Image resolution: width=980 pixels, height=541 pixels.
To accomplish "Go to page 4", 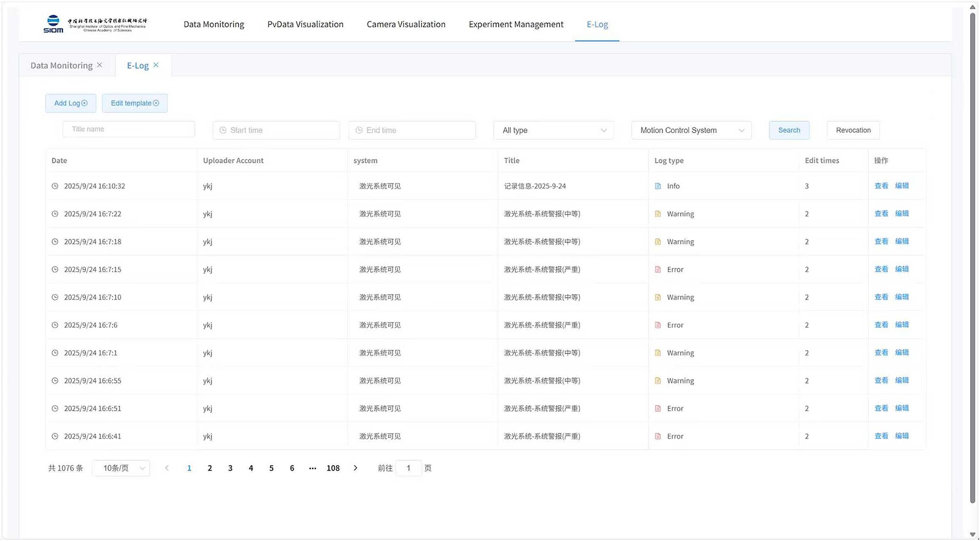I will 251,468.
